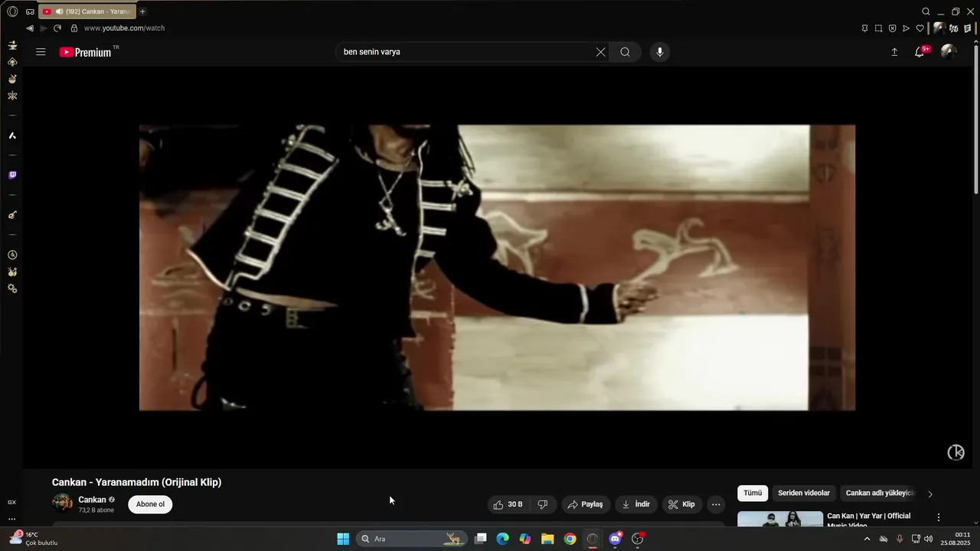Submit search with magnifier button

626,52
